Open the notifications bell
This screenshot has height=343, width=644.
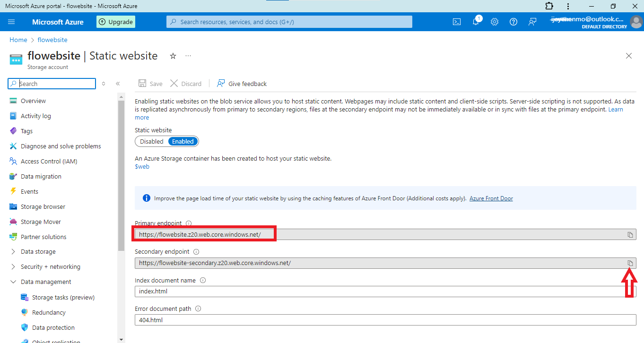pyautogui.click(x=476, y=22)
